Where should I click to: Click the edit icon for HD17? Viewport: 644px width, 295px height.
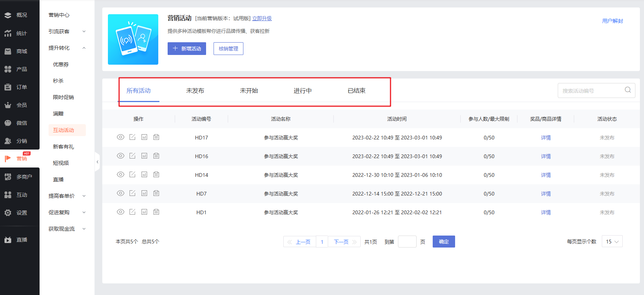[133, 137]
